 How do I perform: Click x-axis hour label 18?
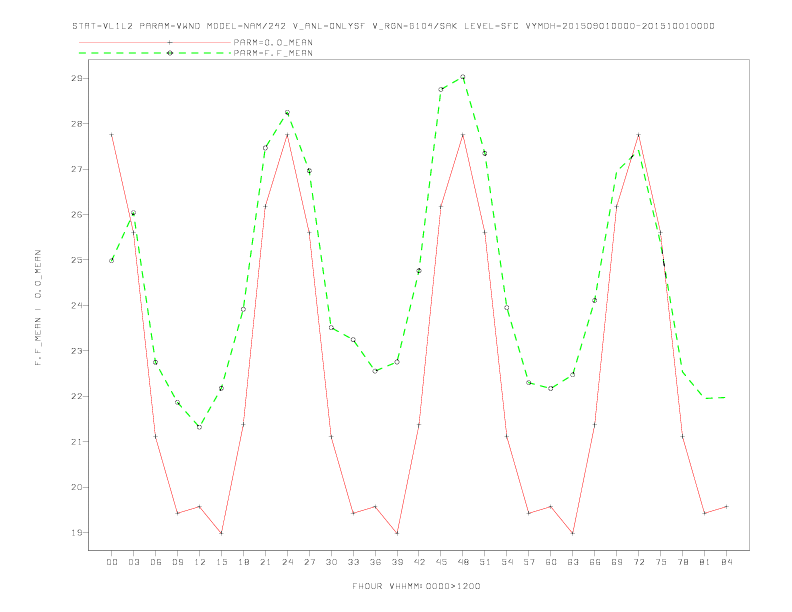243,562
